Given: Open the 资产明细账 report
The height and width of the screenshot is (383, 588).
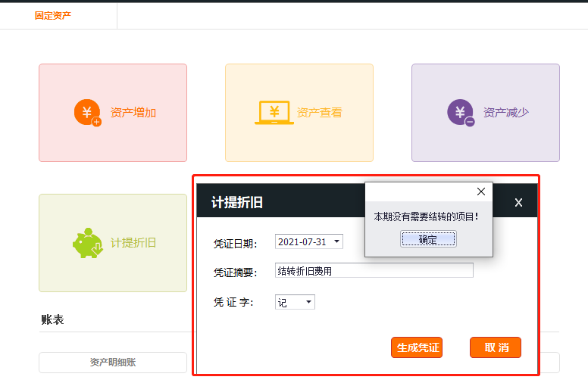Looking at the screenshot, I should point(113,363).
